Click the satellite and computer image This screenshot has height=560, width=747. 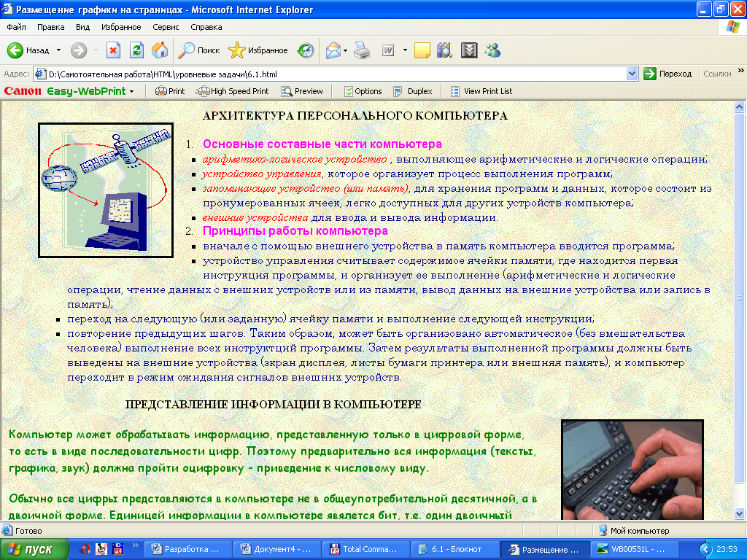106,190
